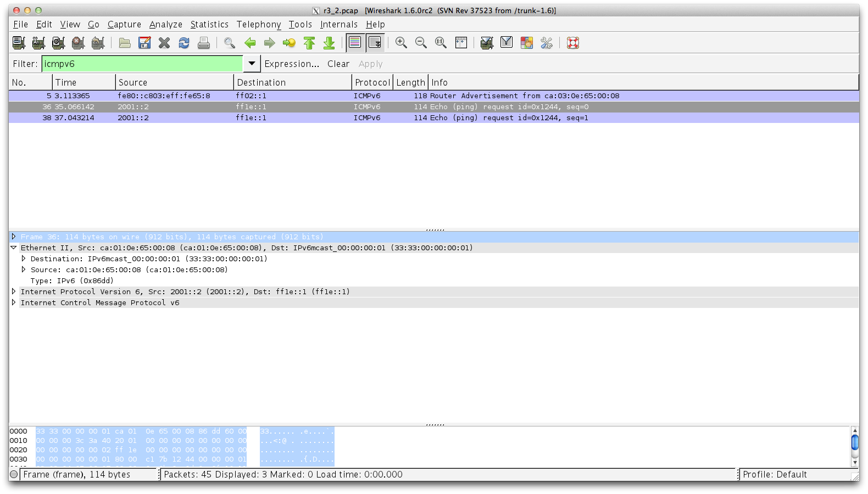Click the Profile: Default status entry
The image size is (868, 494).
click(775, 474)
